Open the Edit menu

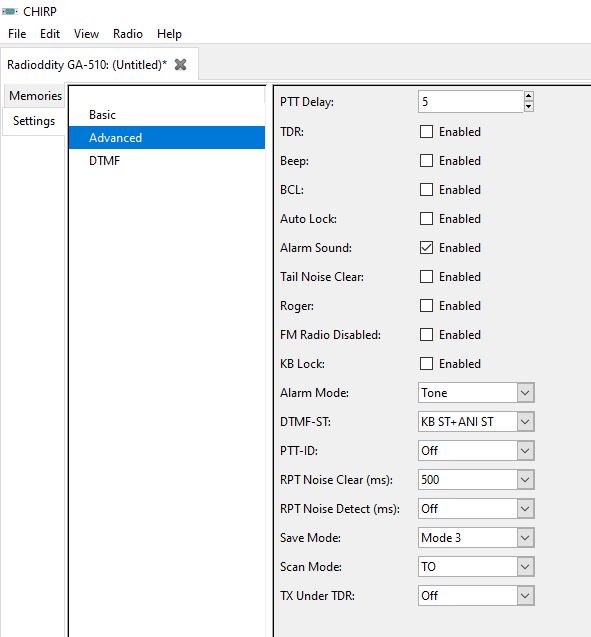[50, 34]
